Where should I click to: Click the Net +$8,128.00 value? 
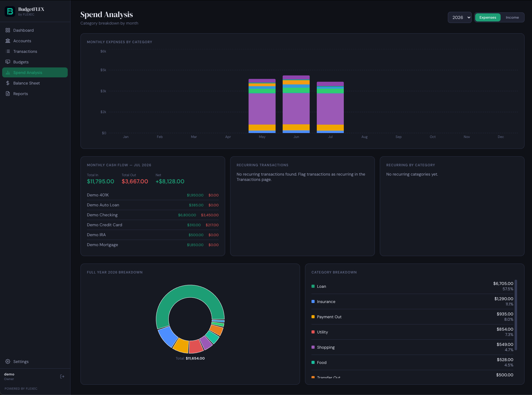[x=170, y=181]
